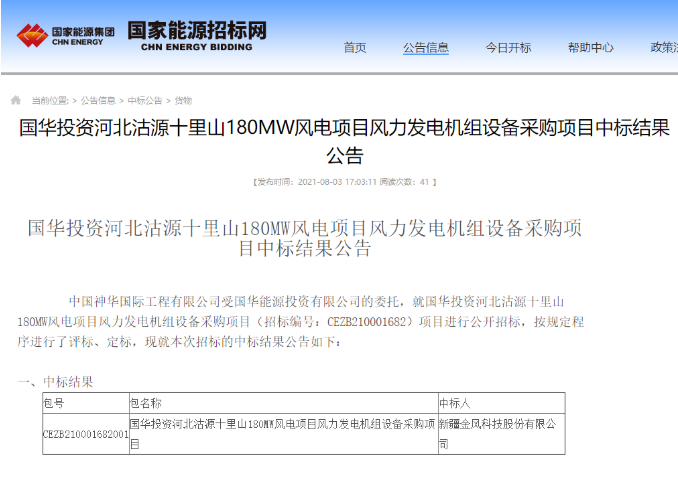
Task: Click 货物 breadcrumb link
Action: pyautogui.click(x=183, y=101)
